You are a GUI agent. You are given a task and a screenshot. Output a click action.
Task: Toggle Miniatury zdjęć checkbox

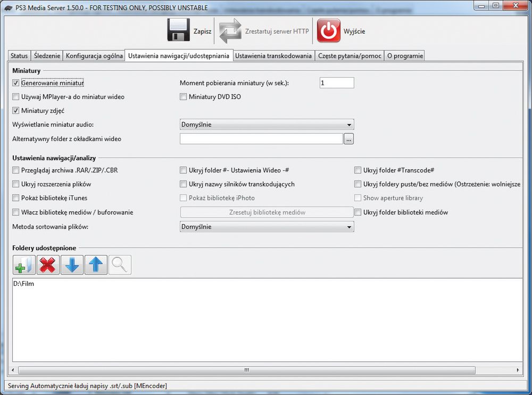tap(15, 110)
